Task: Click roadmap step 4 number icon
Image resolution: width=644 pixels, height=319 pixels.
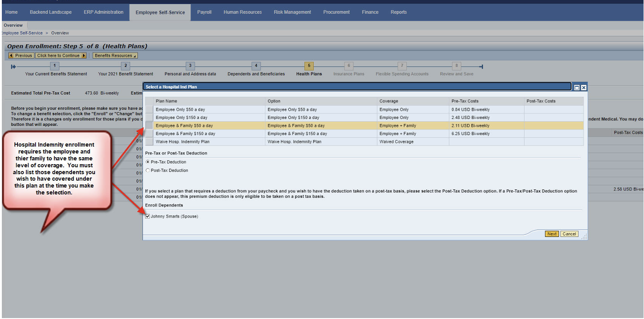Action: 256,66
